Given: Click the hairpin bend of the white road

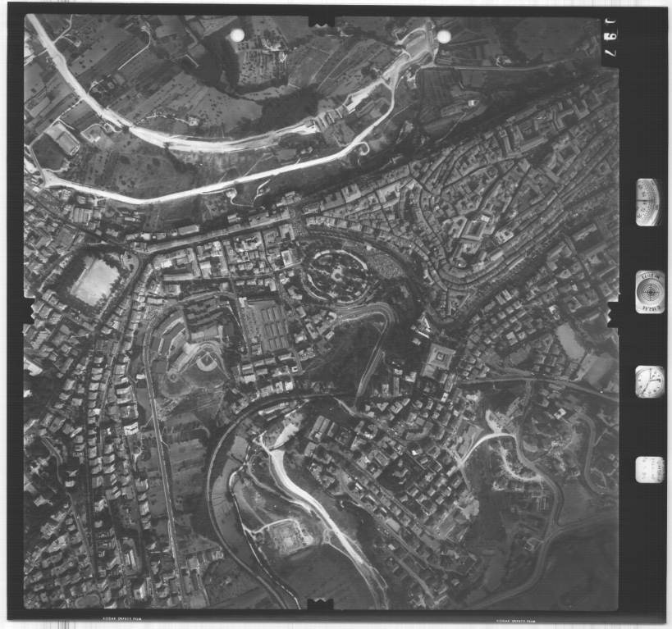Looking at the screenshot, I should [362, 148].
